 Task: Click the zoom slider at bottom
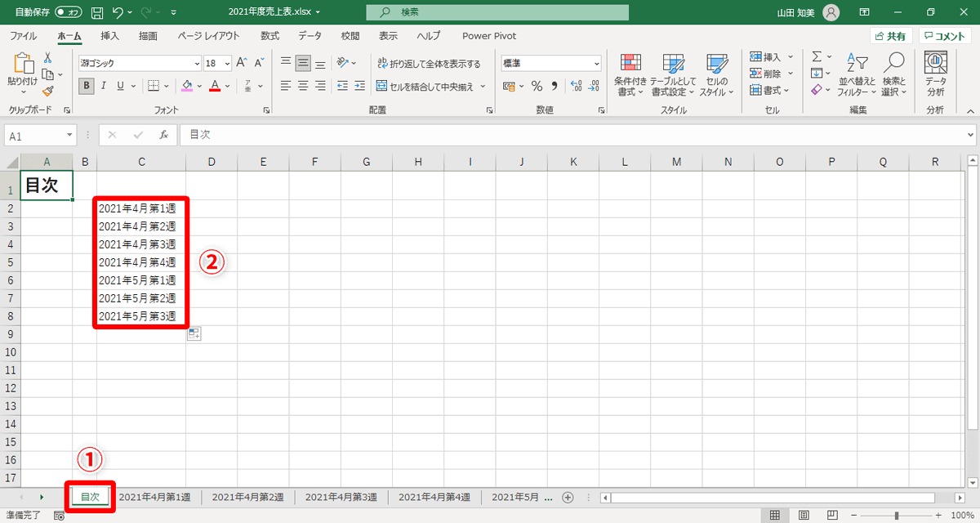tap(897, 515)
